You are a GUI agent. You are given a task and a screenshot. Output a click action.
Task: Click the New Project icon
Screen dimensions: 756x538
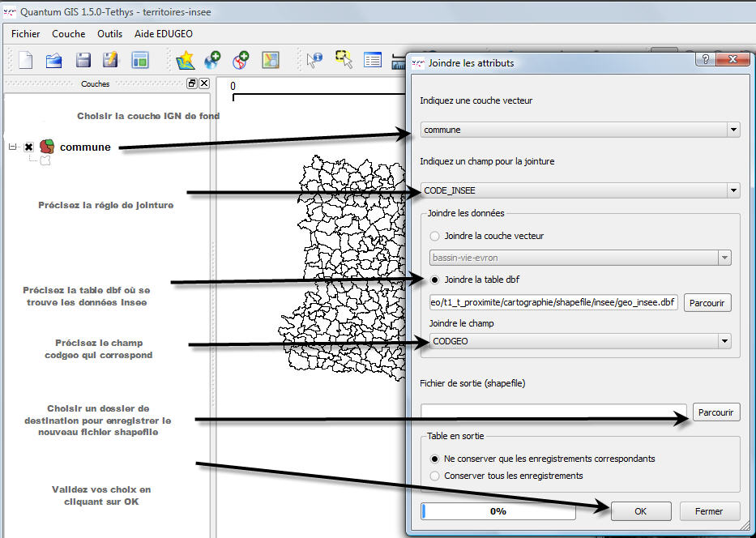pyautogui.click(x=25, y=60)
